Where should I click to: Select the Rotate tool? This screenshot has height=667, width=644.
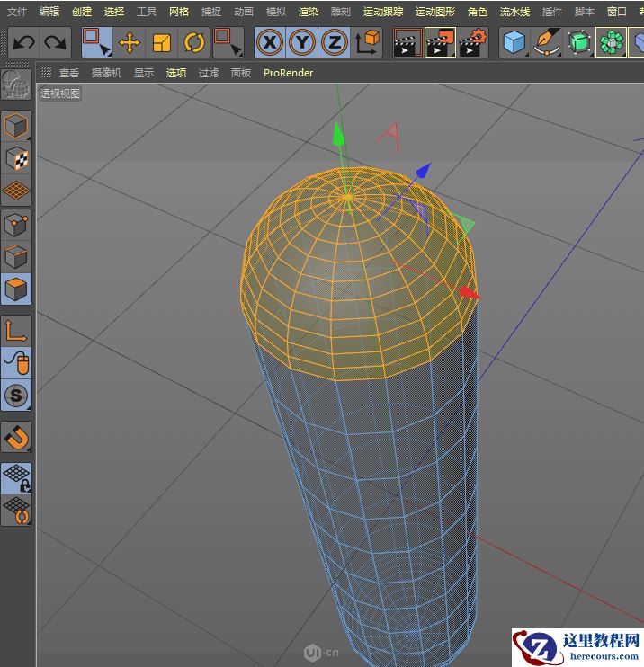[x=194, y=42]
